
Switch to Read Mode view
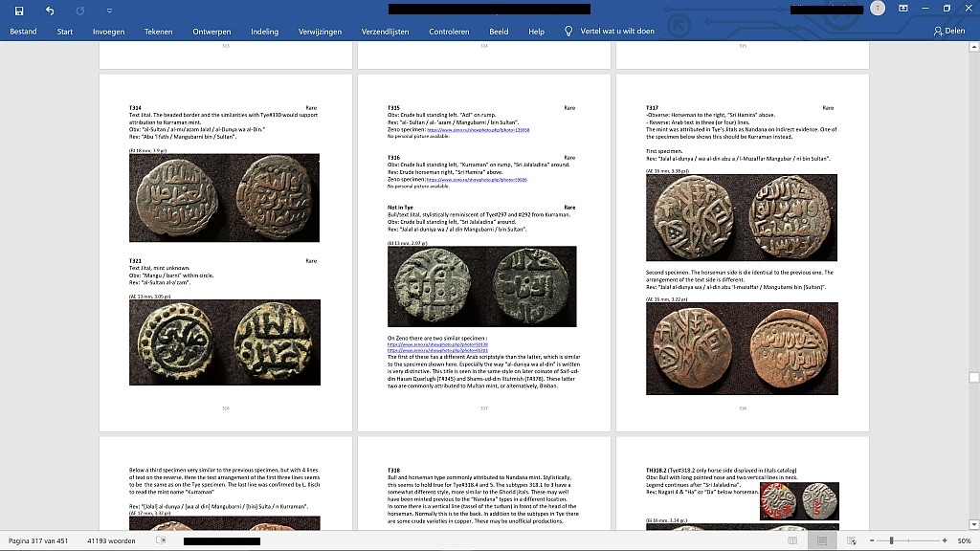click(792, 541)
